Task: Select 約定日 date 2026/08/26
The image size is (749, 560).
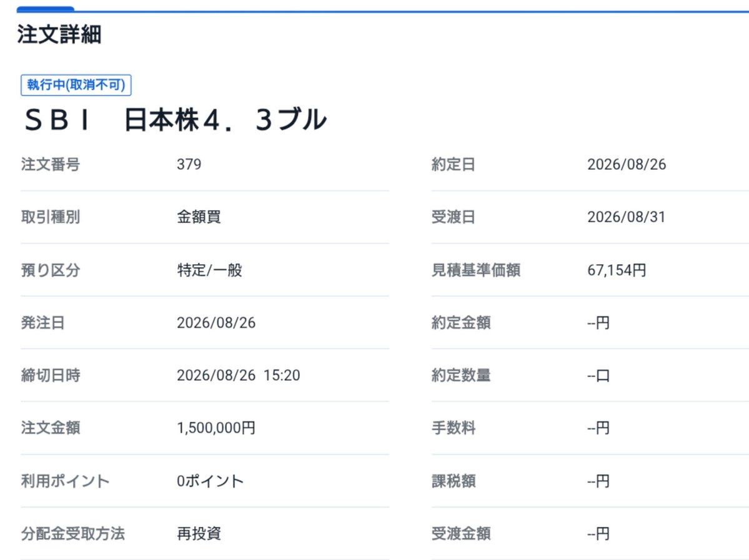Action: pos(626,164)
